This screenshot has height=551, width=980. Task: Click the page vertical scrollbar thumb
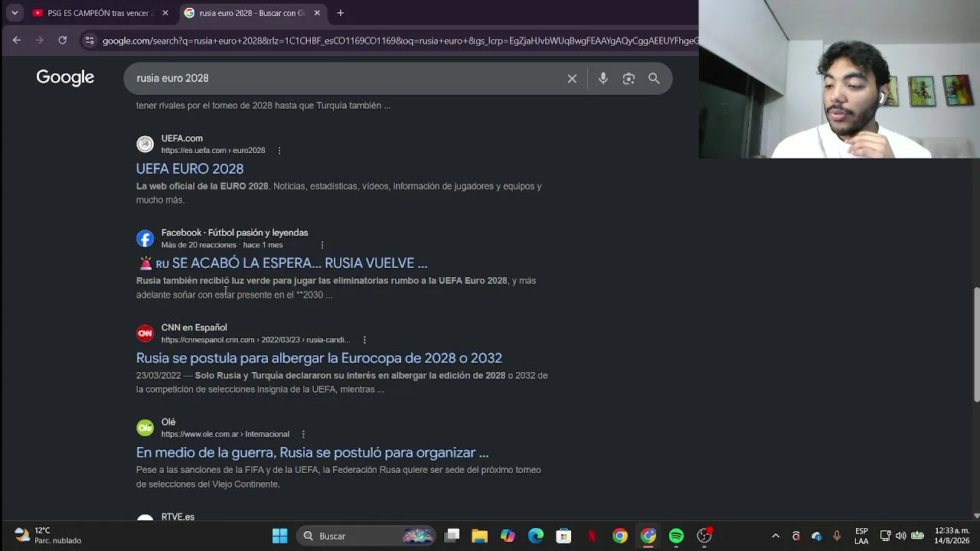[976, 344]
